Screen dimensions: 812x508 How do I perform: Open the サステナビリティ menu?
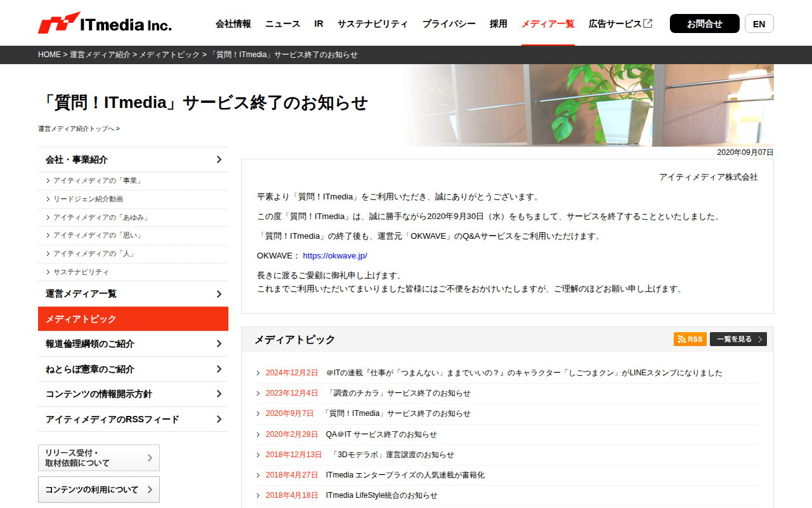click(x=373, y=23)
